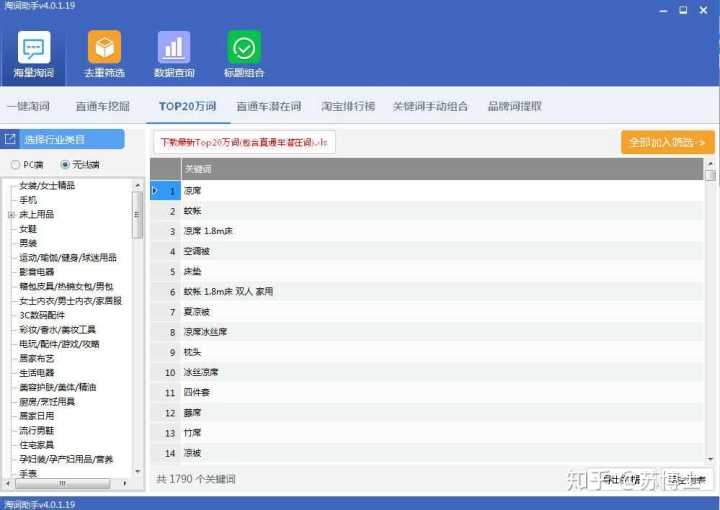Click 全部加入筛选 orange button
Screen dimensions: 720x510
(x=667, y=143)
